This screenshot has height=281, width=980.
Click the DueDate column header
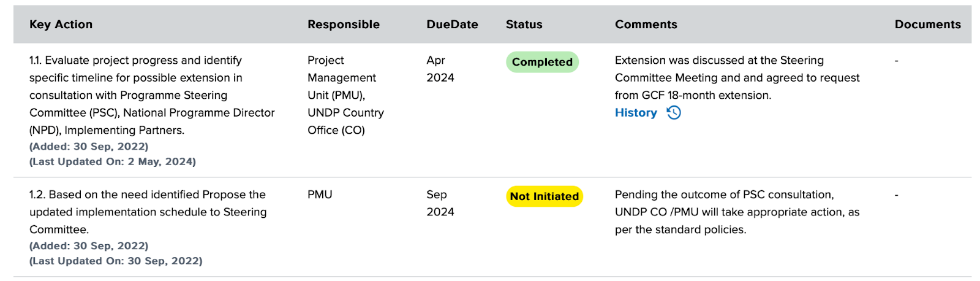click(x=452, y=24)
